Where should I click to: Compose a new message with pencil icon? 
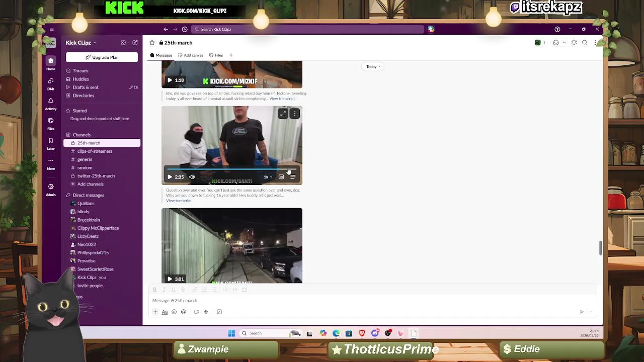coord(135,43)
